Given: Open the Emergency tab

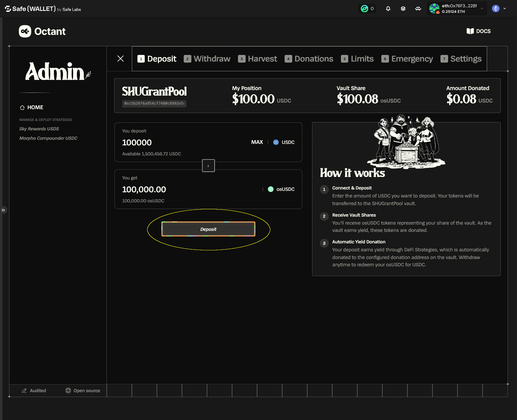Looking at the screenshot, I should click(x=407, y=59).
